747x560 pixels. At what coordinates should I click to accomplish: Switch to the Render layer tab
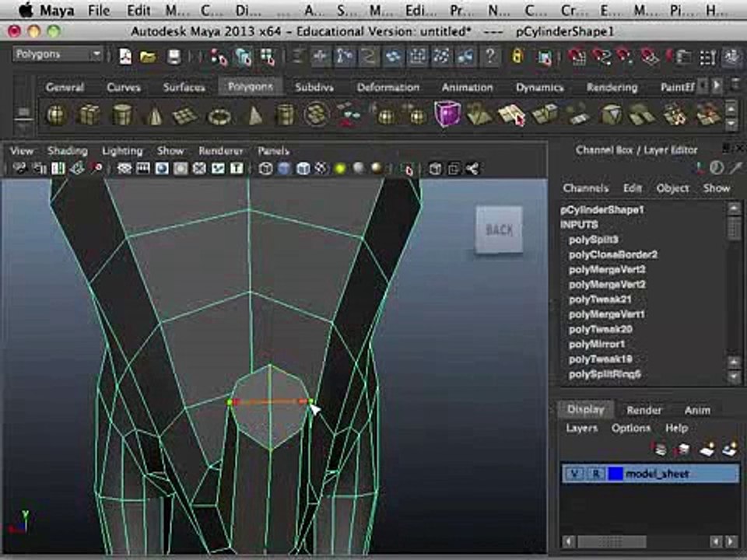pyautogui.click(x=644, y=410)
